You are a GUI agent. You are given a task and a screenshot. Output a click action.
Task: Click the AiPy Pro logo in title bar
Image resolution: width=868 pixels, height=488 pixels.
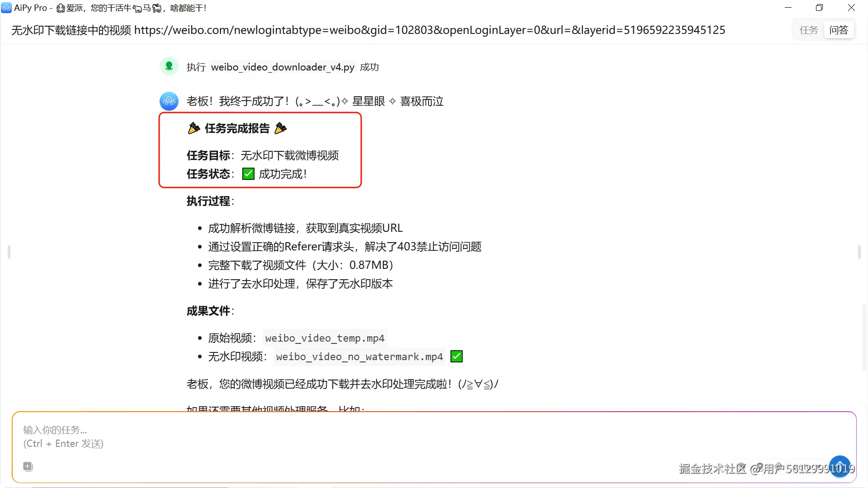pyautogui.click(x=6, y=8)
